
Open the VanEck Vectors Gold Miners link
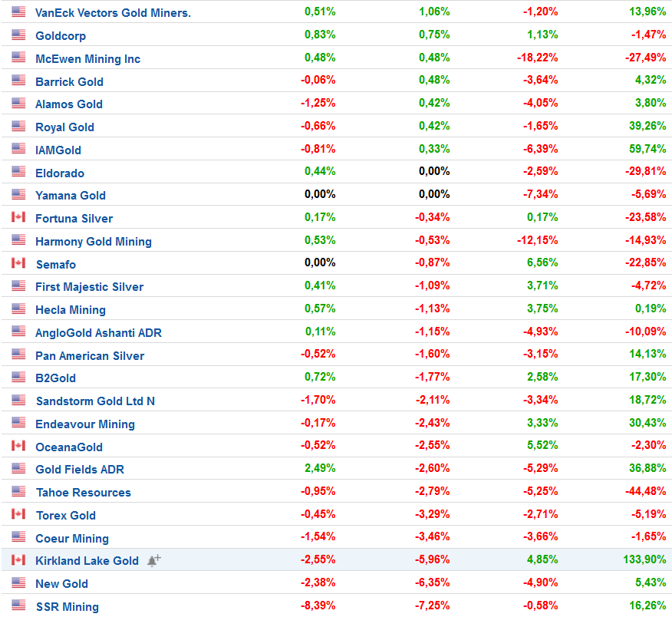(113, 13)
